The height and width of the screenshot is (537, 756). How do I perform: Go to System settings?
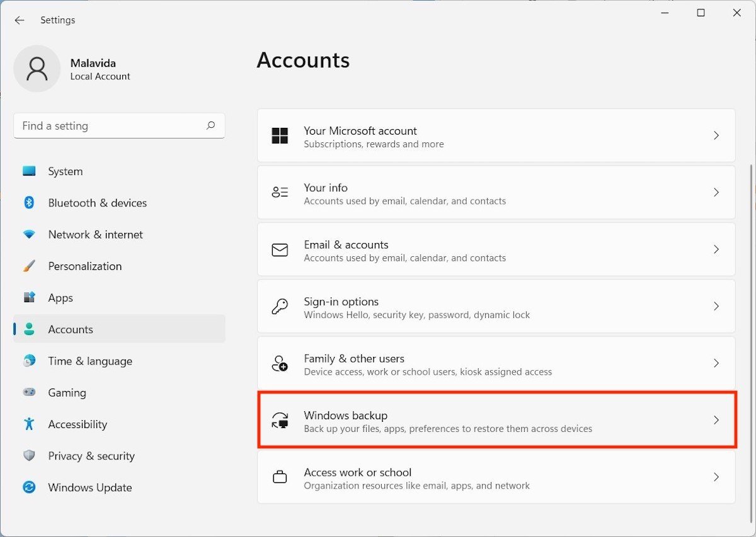(66, 171)
